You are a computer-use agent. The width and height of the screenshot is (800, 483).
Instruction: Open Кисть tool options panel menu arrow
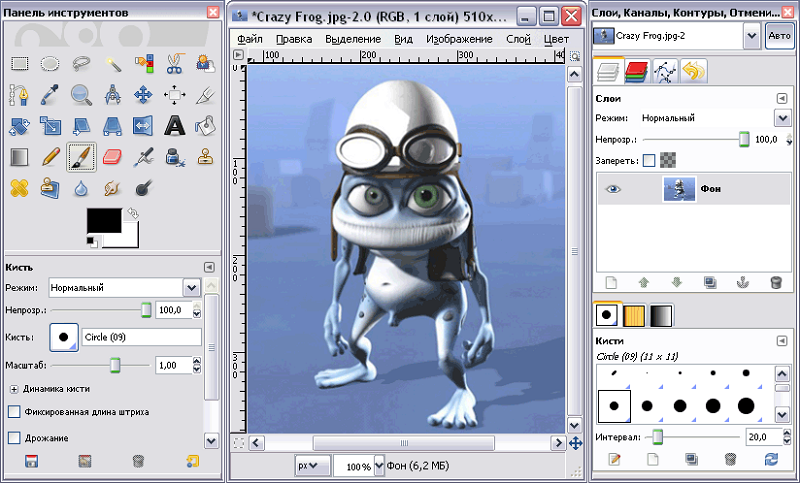pos(209,267)
